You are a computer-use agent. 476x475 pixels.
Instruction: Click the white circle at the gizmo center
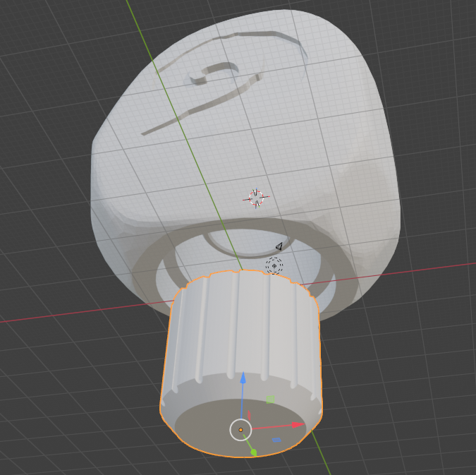tap(240, 430)
